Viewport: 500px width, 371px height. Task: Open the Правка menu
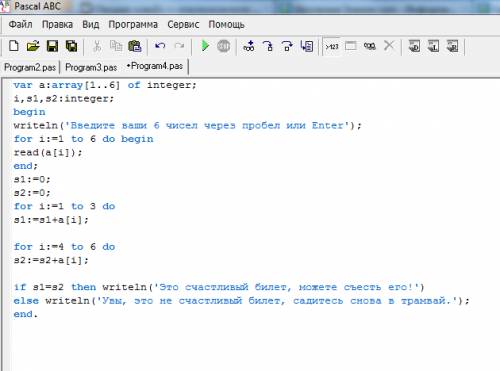57,24
